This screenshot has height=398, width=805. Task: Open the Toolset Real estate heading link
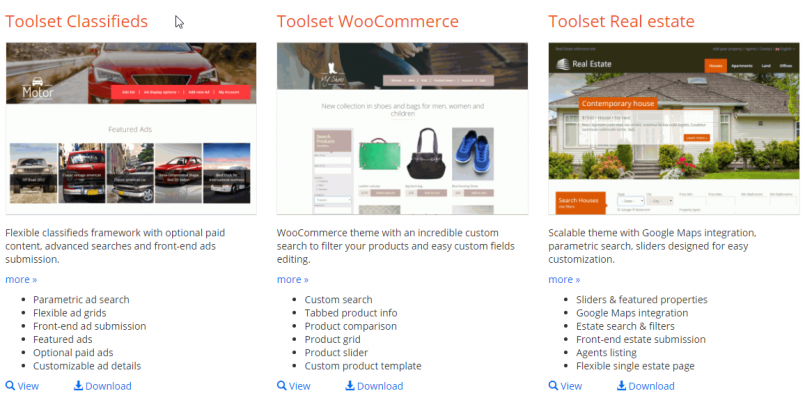[621, 22]
